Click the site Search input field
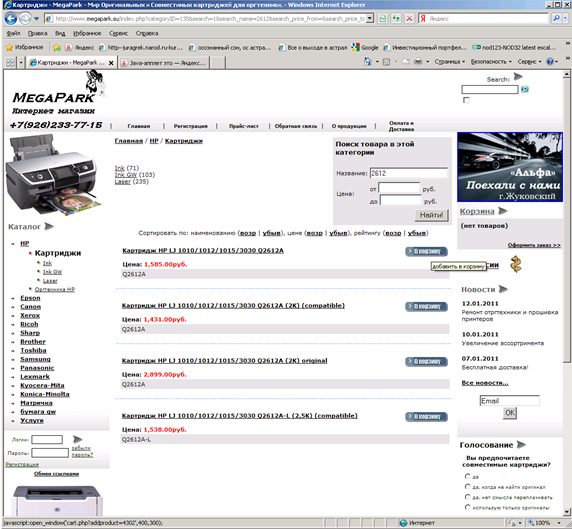 point(490,89)
